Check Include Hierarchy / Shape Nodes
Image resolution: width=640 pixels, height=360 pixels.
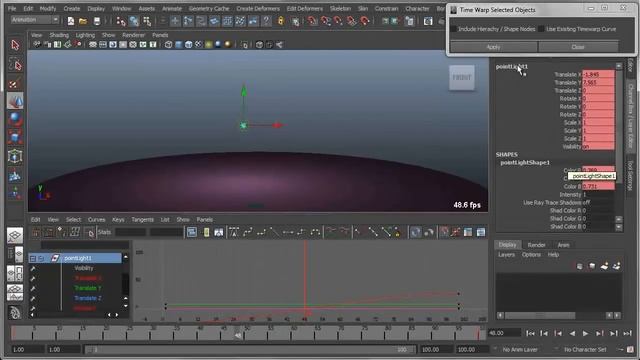(x=453, y=29)
